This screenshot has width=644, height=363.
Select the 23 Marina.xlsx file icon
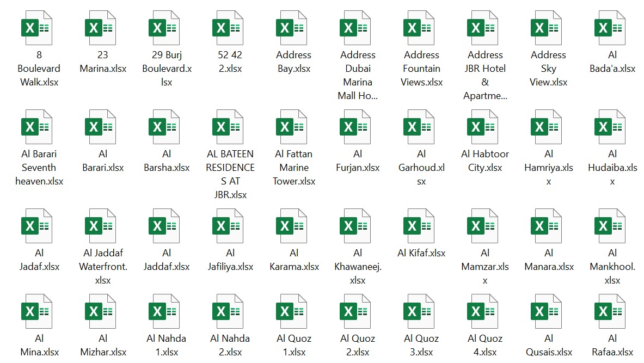(102, 26)
